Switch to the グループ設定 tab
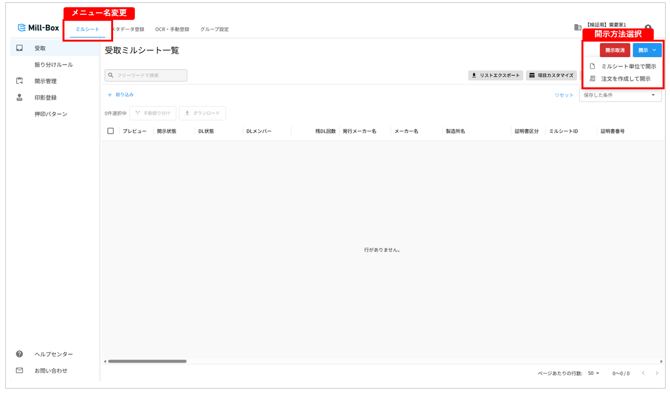The height and width of the screenshot is (393, 670). pyautogui.click(x=215, y=29)
